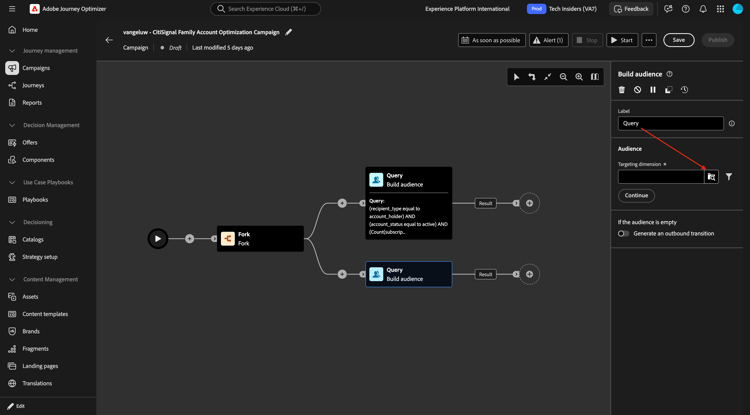This screenshot has height=415, width=750.
Task: Add activity after the upper Query result
Action: (529, 203)
